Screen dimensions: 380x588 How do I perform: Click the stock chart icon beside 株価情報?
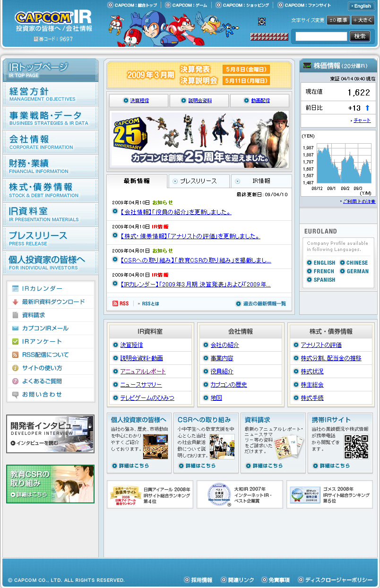(x=307, y=65)
